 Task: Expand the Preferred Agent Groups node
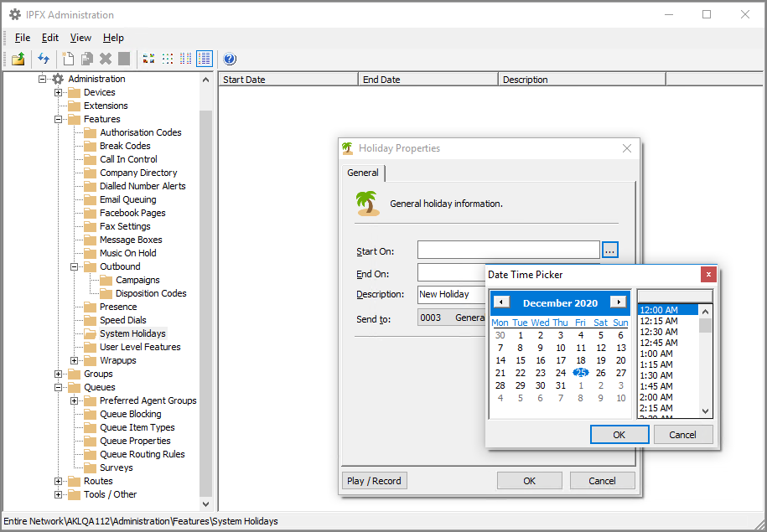click(x=75, y=400)
